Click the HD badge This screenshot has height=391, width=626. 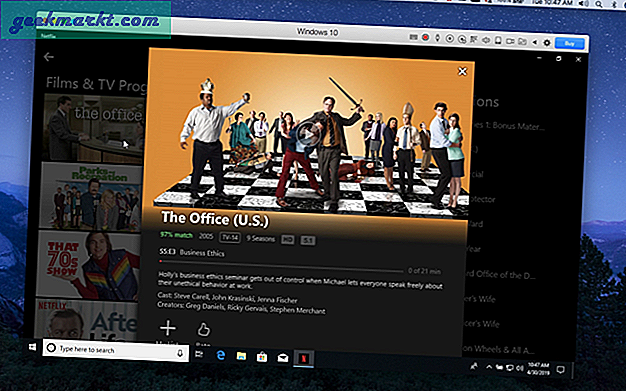287,240
